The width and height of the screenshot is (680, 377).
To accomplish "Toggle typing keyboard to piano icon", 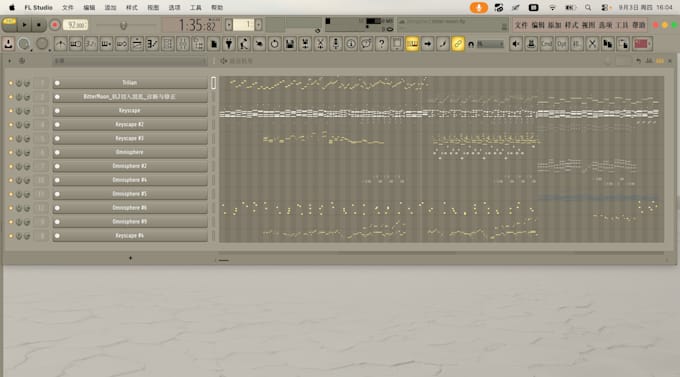I will point(412,44).
